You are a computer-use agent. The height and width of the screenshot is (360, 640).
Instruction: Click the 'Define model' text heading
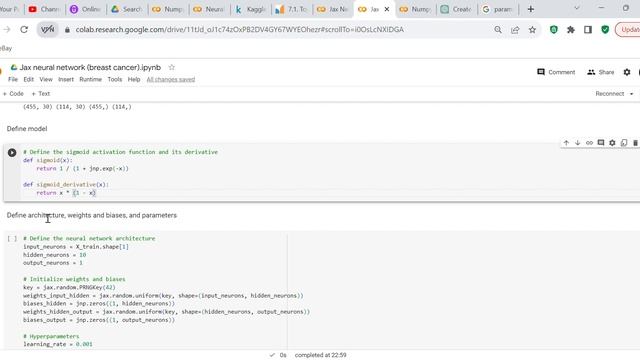point(27,129)
